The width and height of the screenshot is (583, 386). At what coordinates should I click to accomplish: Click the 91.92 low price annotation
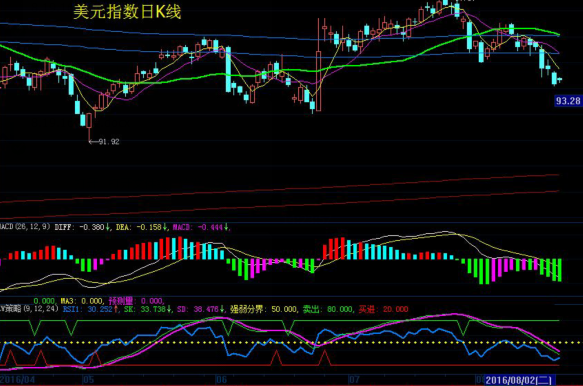tap(104, 142)
